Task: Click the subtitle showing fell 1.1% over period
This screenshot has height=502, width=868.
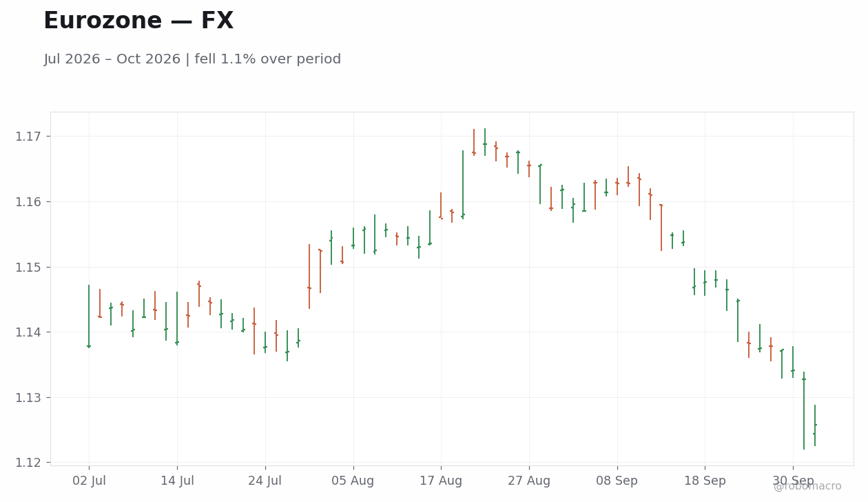Action: pyautogui.click(x=192, y=59)
